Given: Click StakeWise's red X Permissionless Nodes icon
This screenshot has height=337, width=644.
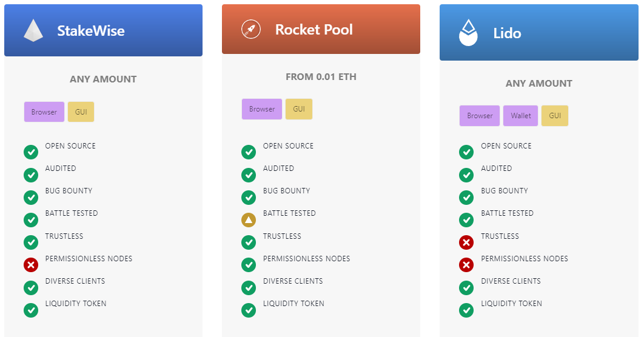Looking at the screenshot, I should pyautogui.click(x=31, y=265).
